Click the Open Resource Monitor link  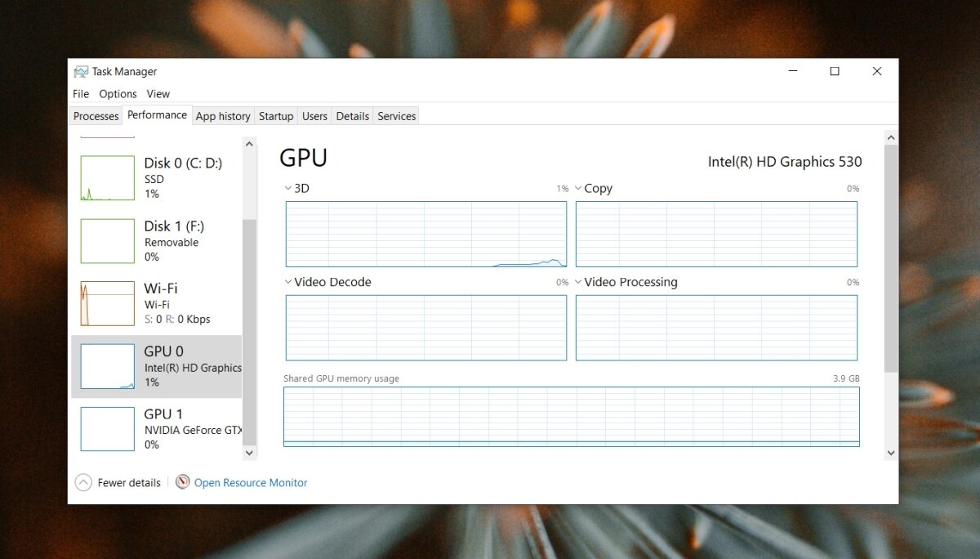coord(250,482)
